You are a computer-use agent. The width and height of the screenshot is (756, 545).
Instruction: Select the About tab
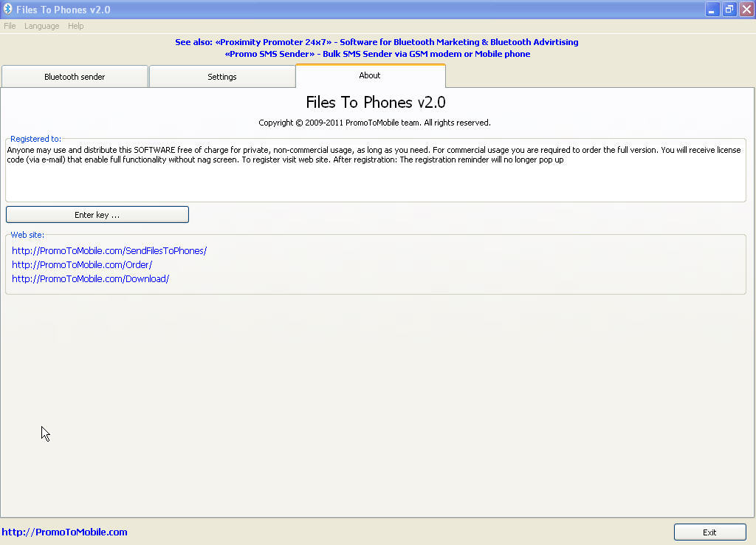point(371,75)
